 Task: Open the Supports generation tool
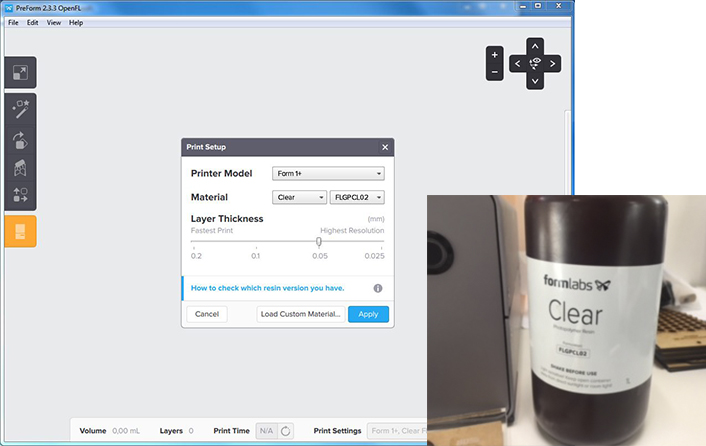[x=20, y=167]
